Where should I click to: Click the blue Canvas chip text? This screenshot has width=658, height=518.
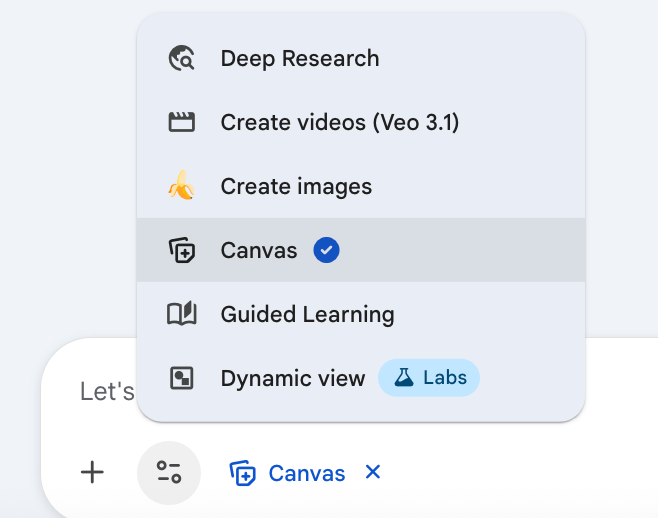tap(307, 474)
